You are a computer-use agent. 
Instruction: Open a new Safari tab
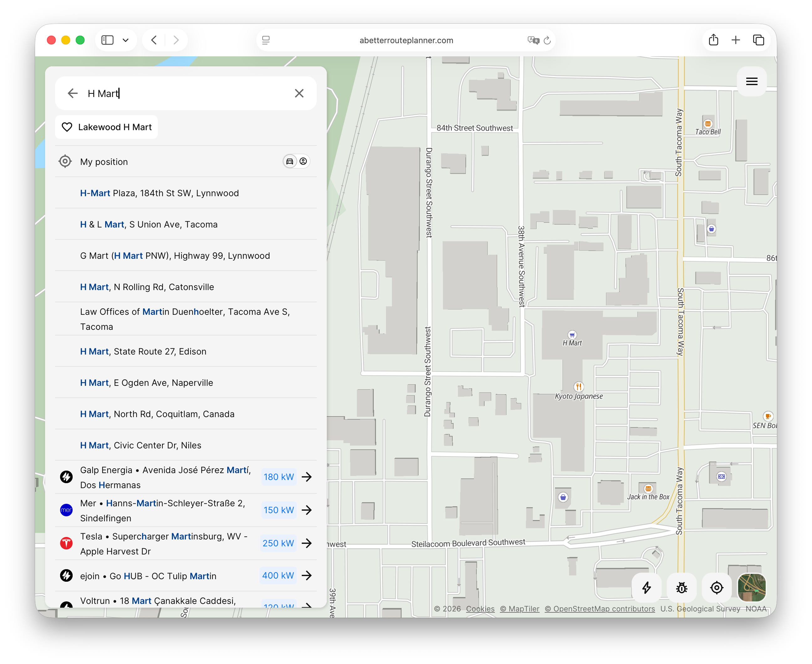click(736, 40)
